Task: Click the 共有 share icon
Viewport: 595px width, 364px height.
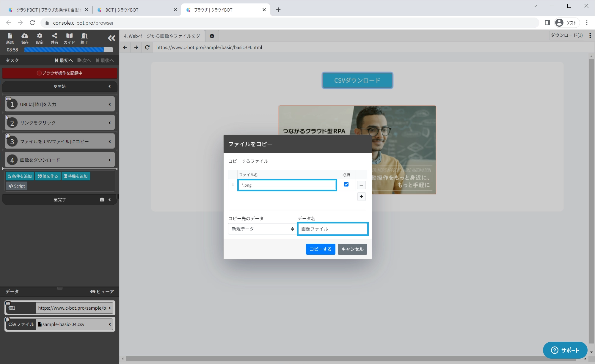Action: coord(54,38)
